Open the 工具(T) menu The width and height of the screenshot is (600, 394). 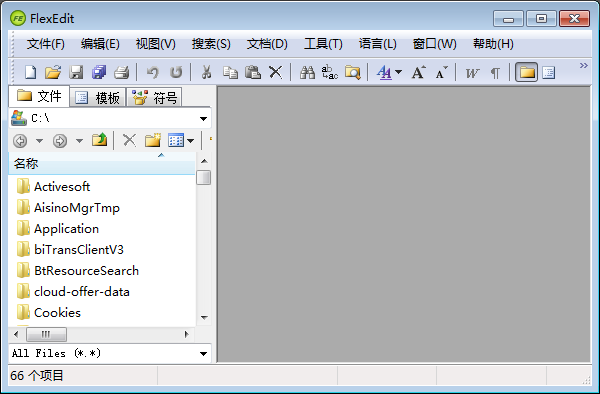tap(323, 44)
